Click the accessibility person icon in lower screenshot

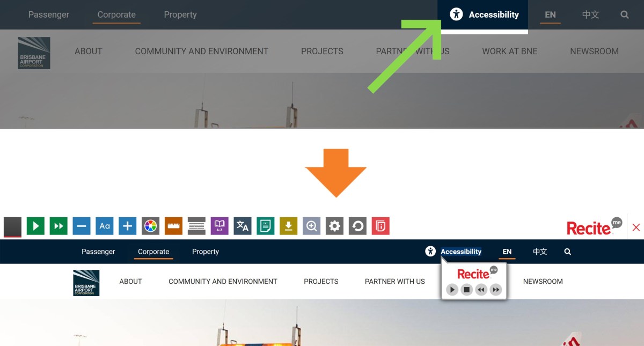[430, 251]
